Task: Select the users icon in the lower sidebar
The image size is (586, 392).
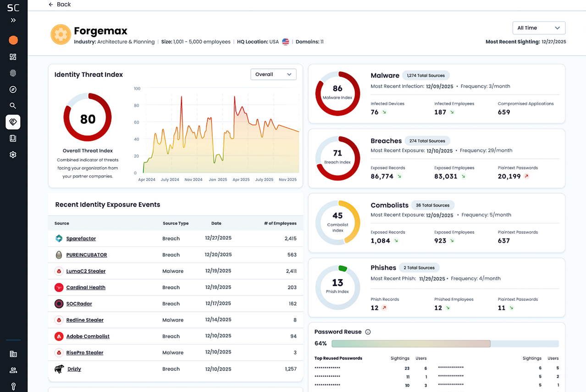Action: tap(13, 370)
